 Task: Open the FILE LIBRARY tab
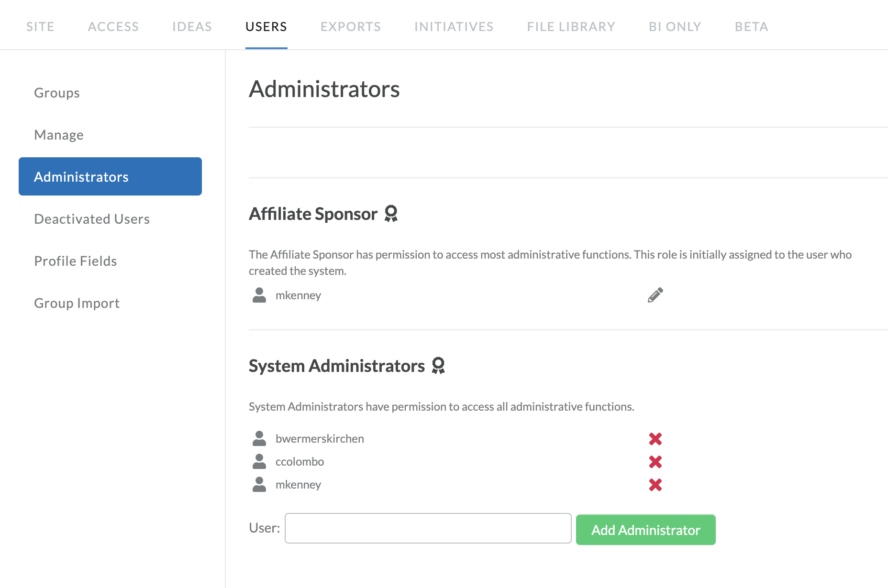tap(571, 27)
